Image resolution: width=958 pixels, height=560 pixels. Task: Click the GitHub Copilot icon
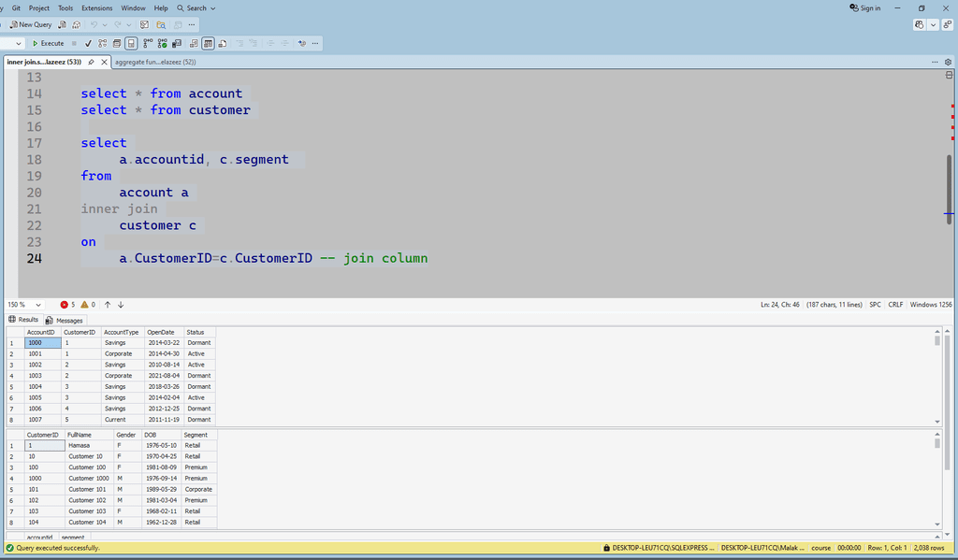921,25
